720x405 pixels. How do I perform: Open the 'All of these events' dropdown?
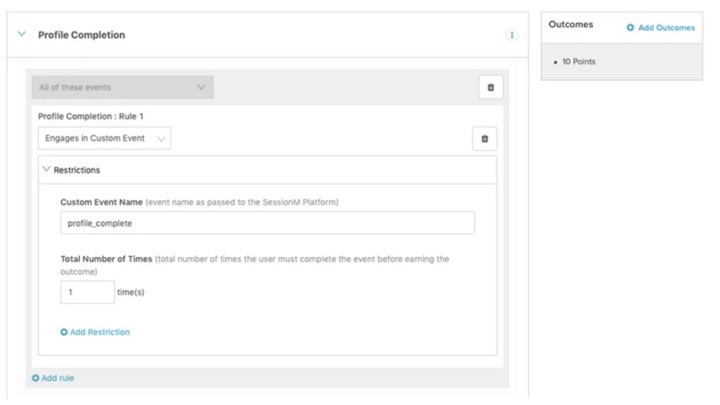pos(122,88)
